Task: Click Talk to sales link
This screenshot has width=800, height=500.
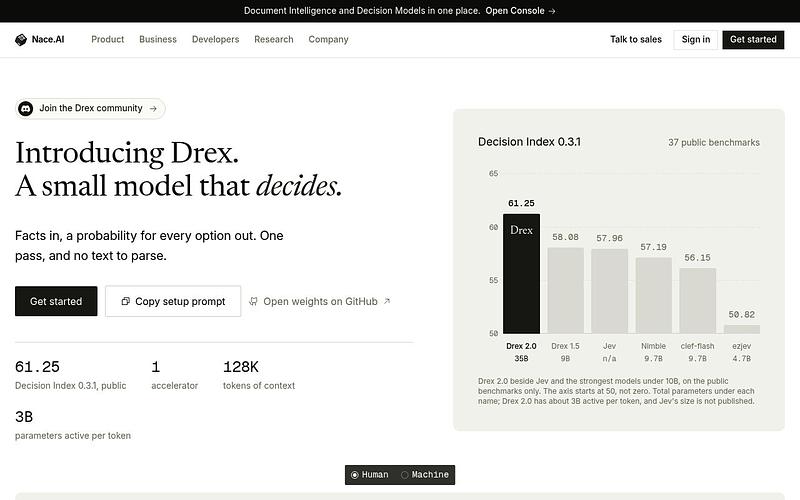Action: click(636, 39)
